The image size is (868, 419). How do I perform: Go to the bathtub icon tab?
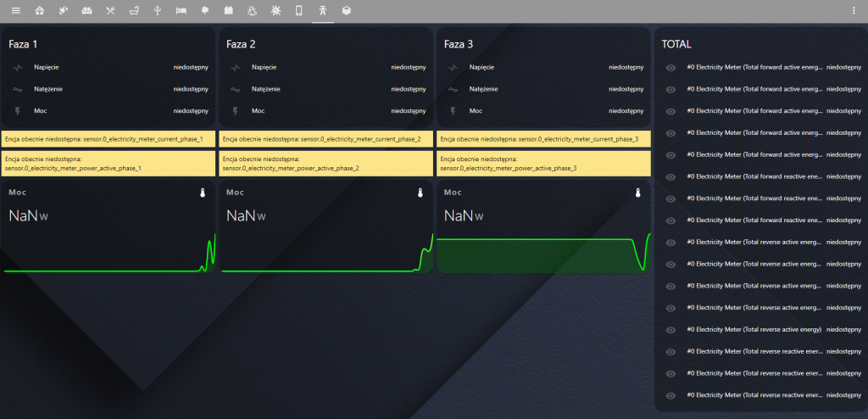[x=133, y=11]
